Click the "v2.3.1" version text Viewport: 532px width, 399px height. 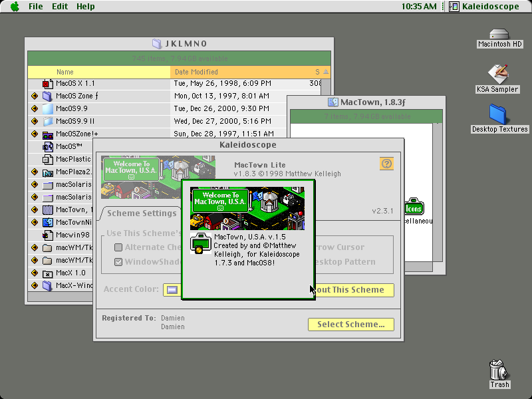(x=383, y=211)
